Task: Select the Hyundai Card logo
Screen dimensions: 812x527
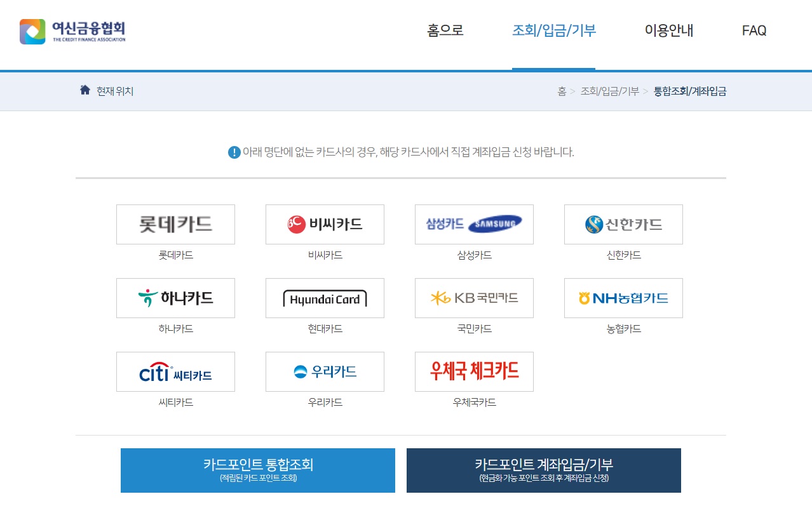Action: (325, 298)
